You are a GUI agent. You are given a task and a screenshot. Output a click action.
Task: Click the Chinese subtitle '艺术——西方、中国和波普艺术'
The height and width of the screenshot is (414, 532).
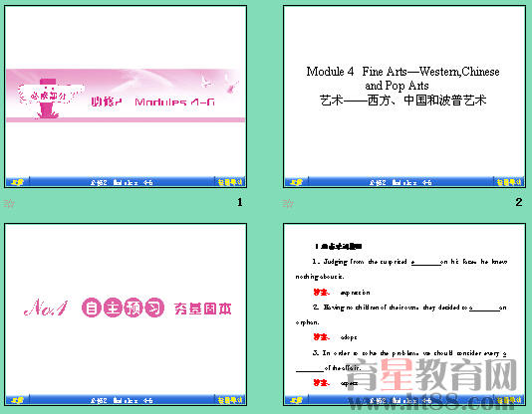point(402,101)
